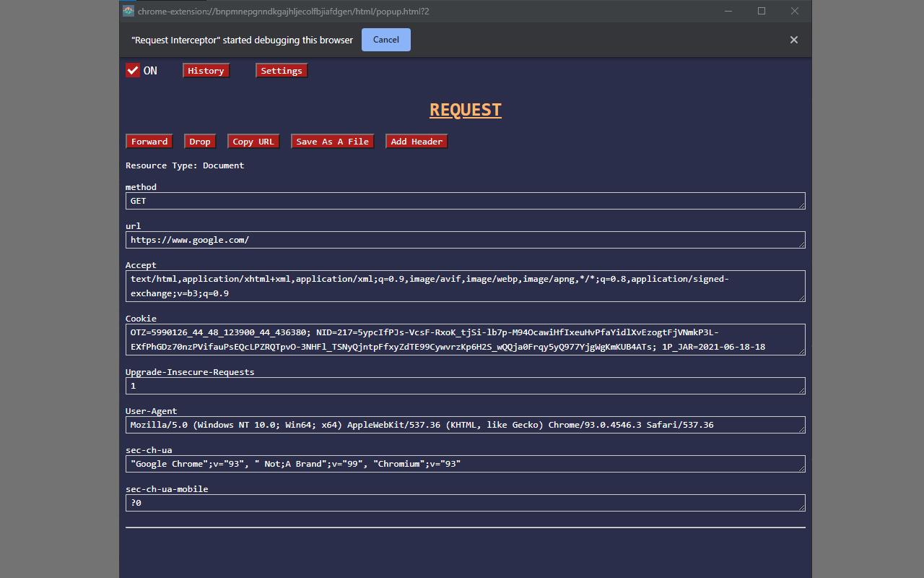Click into the User-Agent field
The height and width of the screenshot is (578, 924).
pyautogui.click(x=466, y=425)
